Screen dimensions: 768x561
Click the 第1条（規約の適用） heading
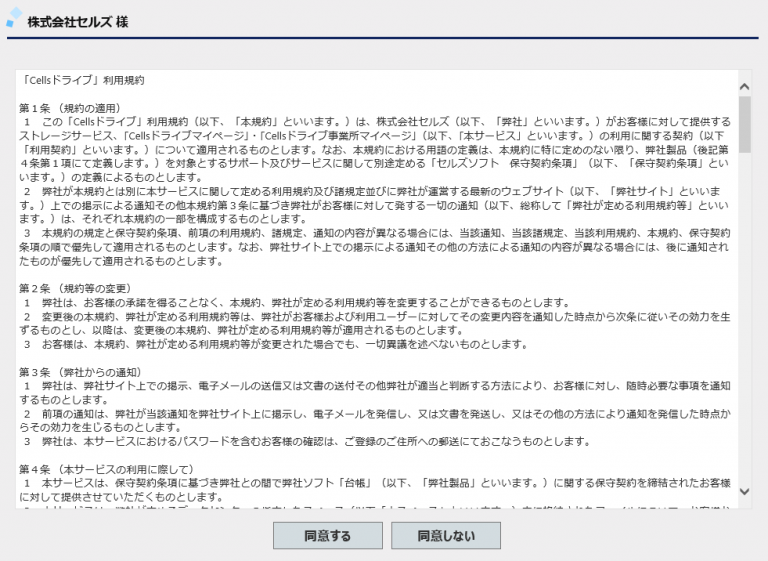[70, 108]
